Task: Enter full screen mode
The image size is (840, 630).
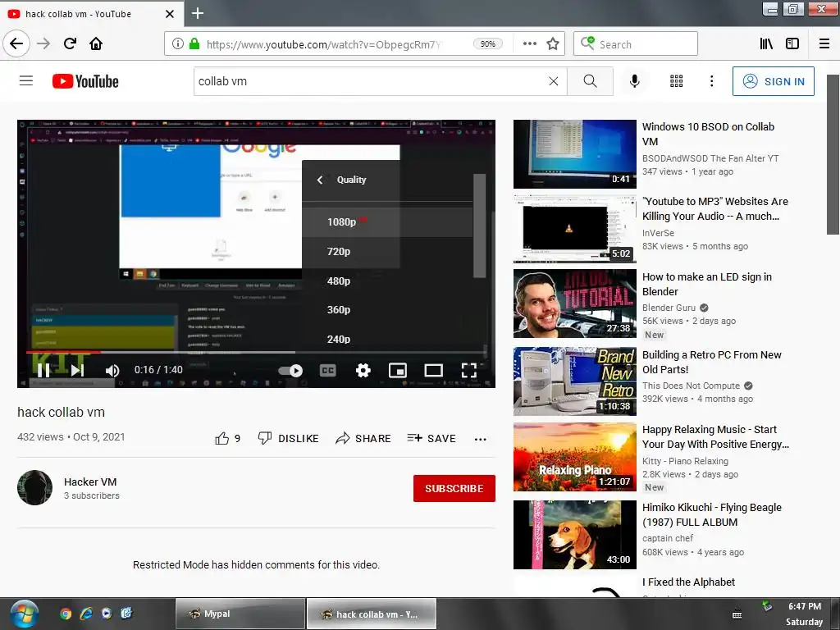Action: tap(468, 370)
